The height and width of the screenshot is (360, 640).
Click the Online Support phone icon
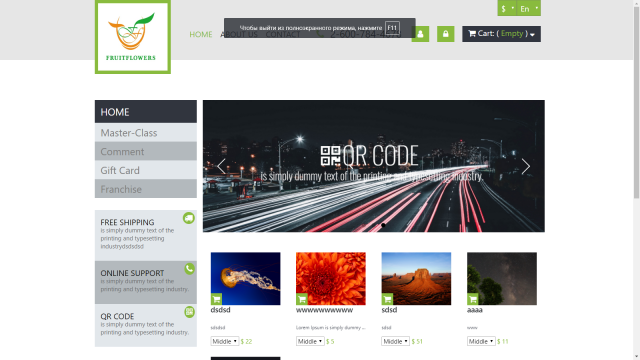tap(189, 269)
